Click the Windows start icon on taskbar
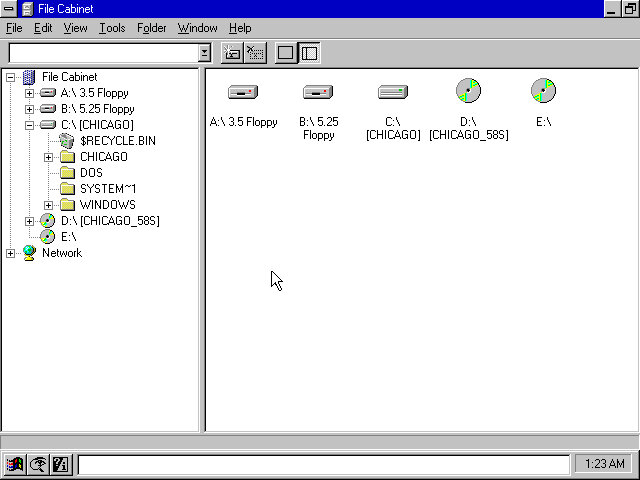Viewport: 640px width, 480px height. [15, 464]
